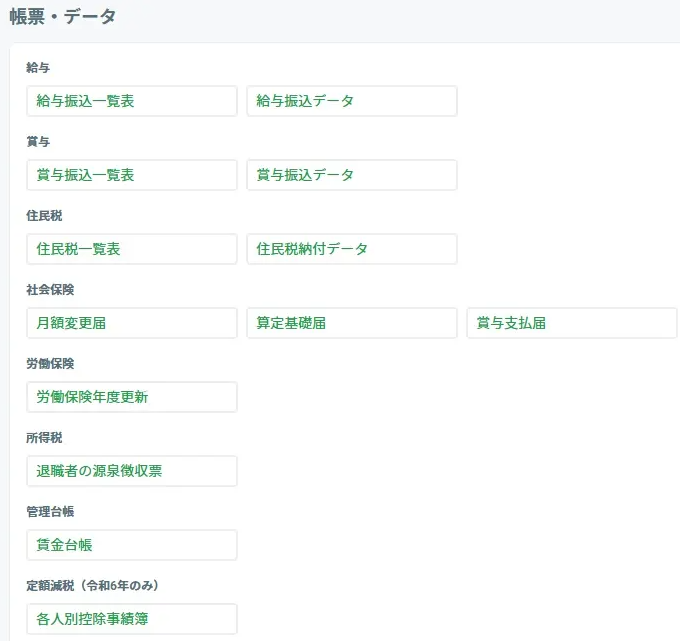Click the 所得税 section heading
Screen dimensions: 680x641
point(44,438)
